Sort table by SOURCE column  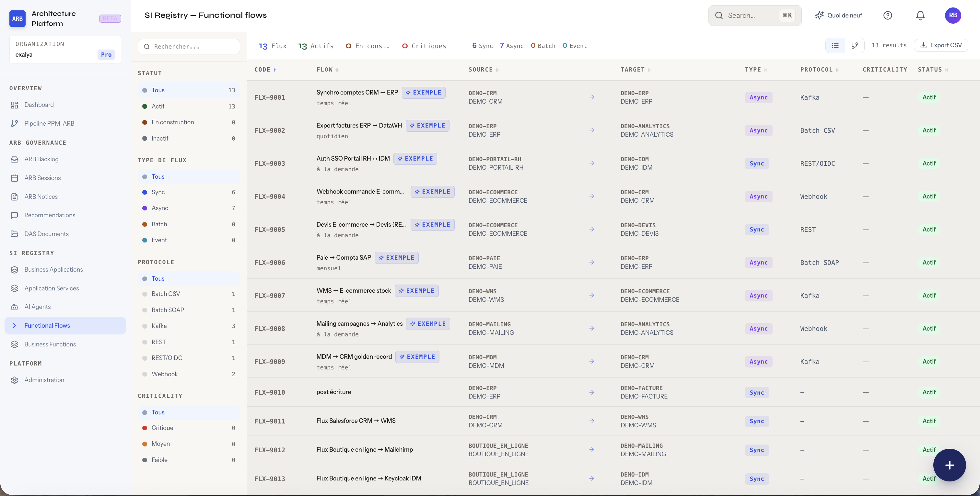484,70
